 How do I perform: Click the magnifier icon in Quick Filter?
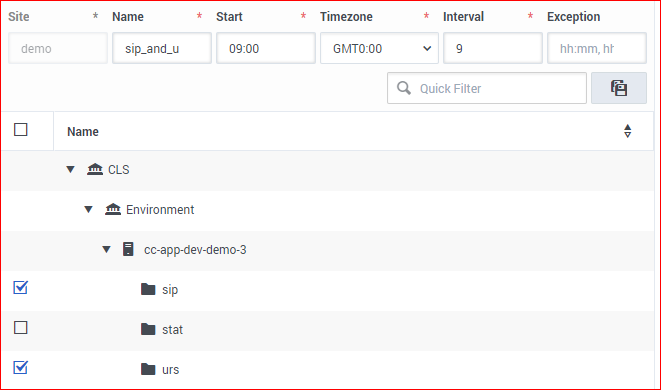pos(403,88)
